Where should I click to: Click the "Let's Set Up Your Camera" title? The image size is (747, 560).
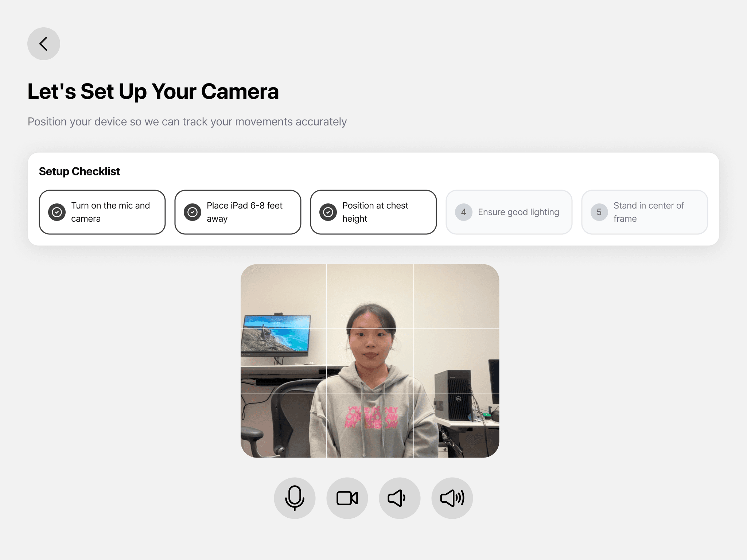(x=153, y=91)
